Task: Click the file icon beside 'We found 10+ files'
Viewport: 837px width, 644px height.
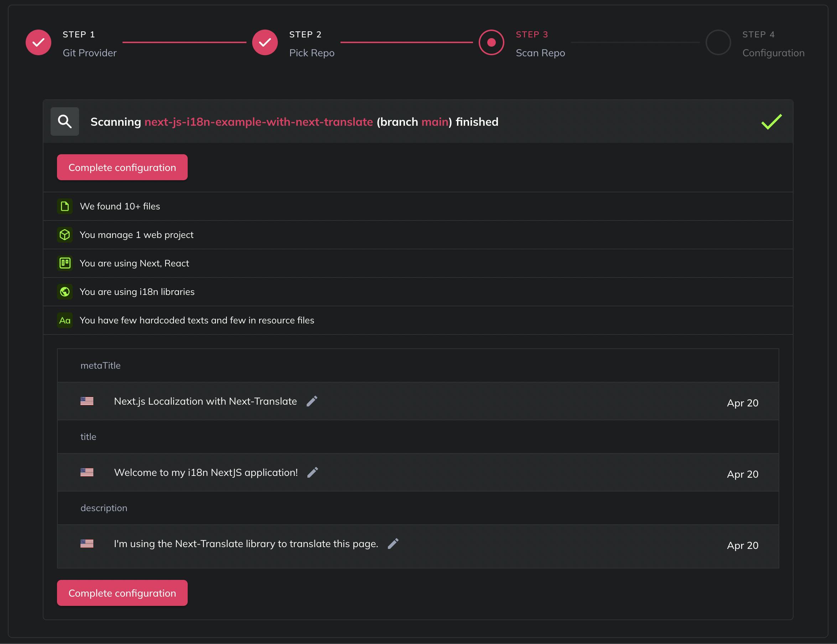Action: [65, 206]
